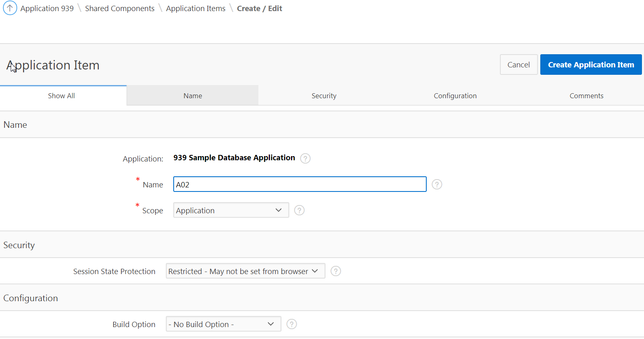Select the Show All tab
Screen dimensions: 644x339
[61, 95]
